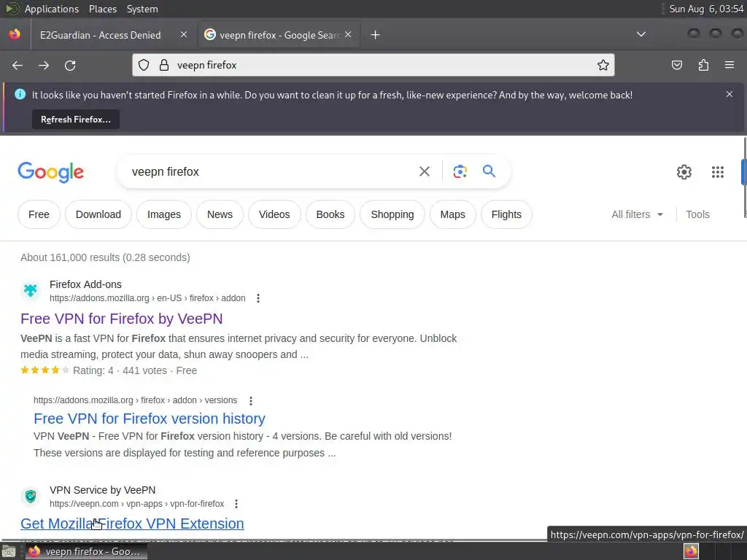
Task: Click the veepn firefox taskbar window button
Action: coord(87,551)
